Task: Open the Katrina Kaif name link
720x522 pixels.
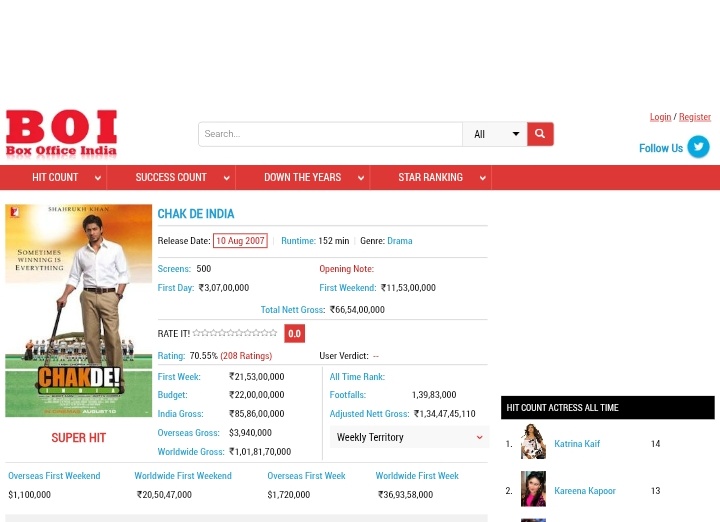Action: point(577,443)
